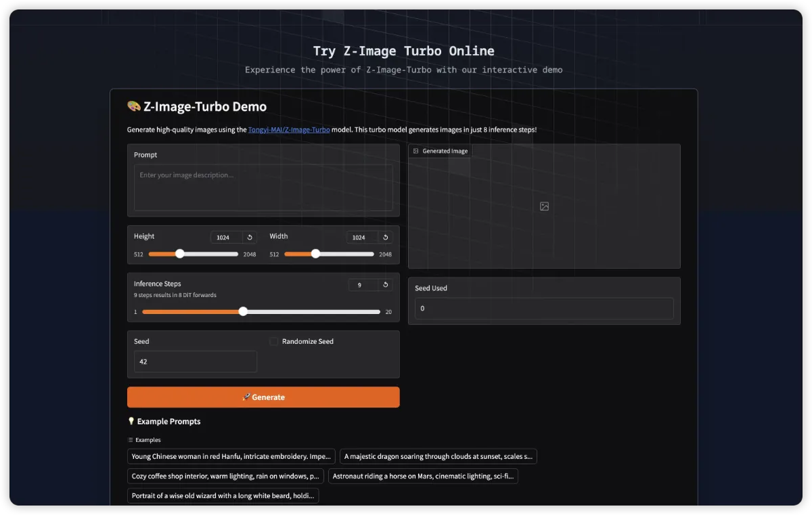Click the Seed input field
Image resolution: width=812 pixels, height=515 pixels.
point(196,361)
